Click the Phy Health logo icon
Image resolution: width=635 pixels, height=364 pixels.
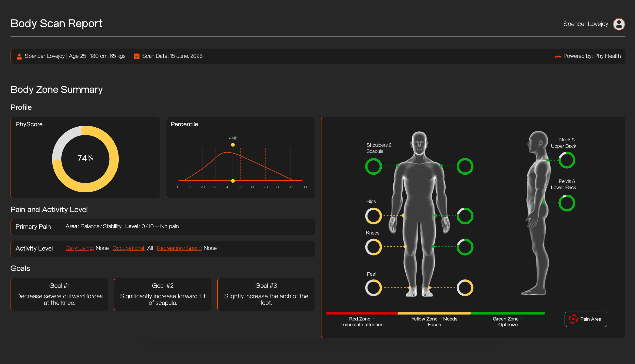click(x=558, y=56)
